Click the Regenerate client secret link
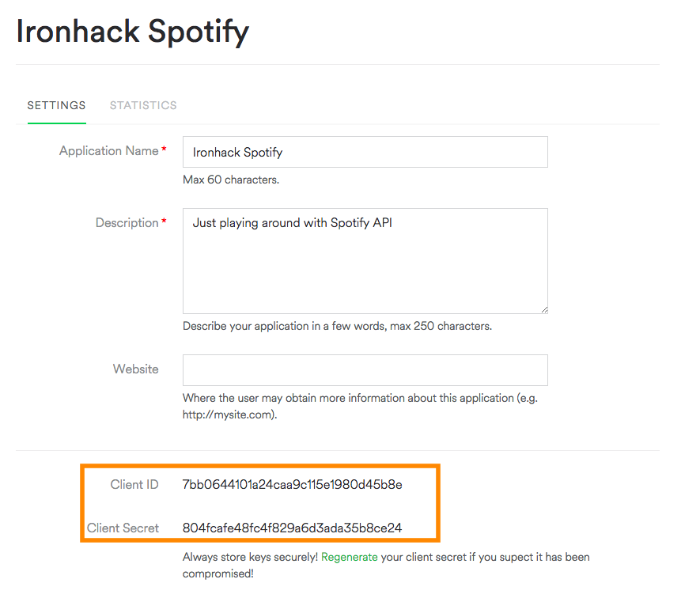 pyautogui.click(x=350, y=557)
